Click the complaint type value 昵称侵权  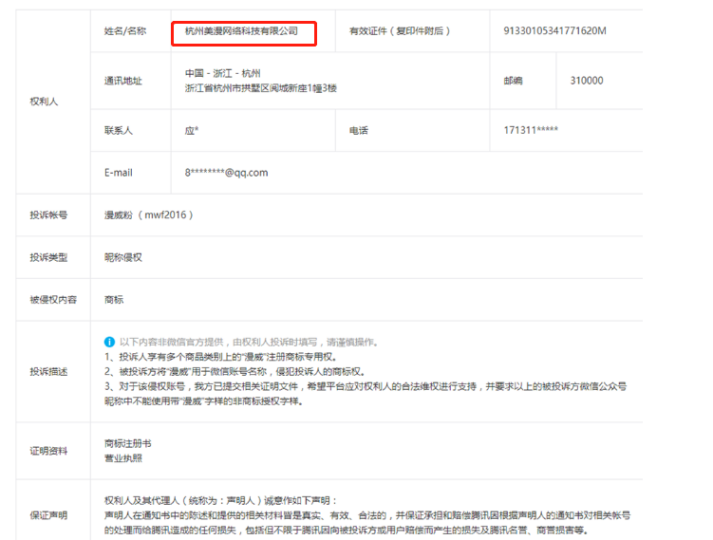[124, 257]
